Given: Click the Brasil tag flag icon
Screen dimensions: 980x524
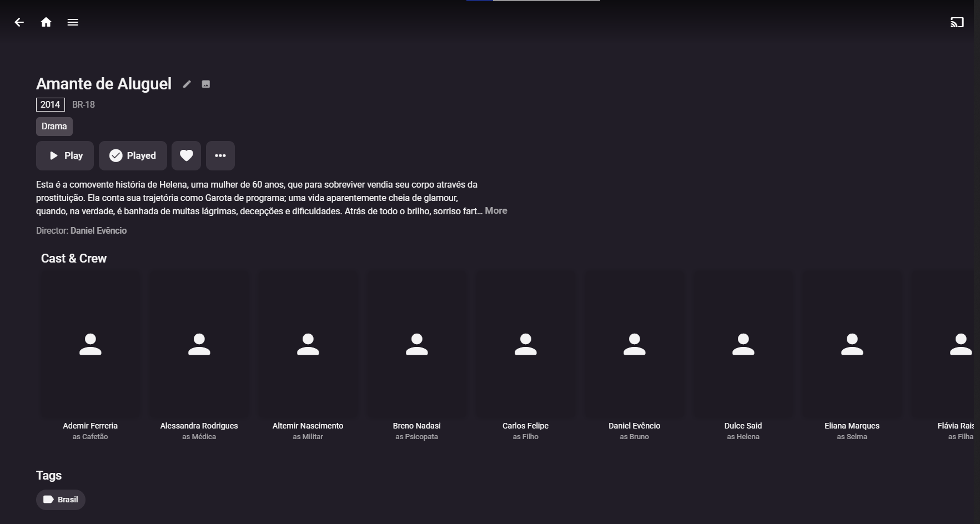Looking at the screenshot, I should (x=49, y=499).
